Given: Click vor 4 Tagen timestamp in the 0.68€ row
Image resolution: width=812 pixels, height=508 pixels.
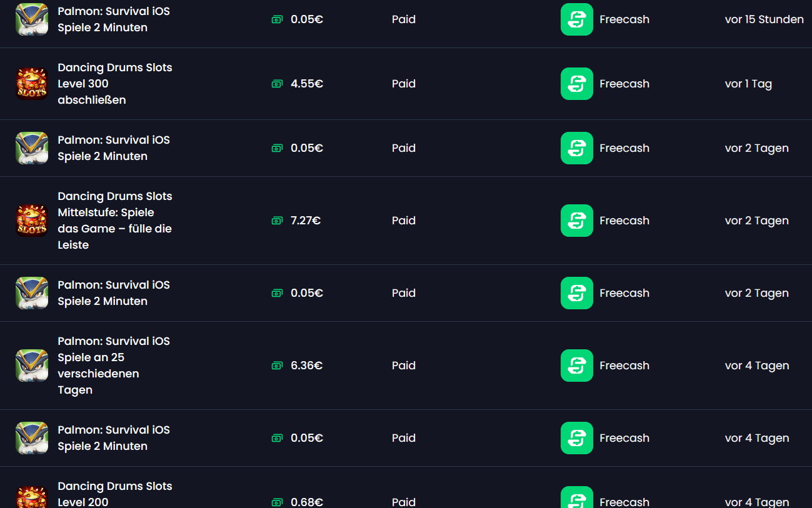Looking at the screenshot, I should (757, 502).
